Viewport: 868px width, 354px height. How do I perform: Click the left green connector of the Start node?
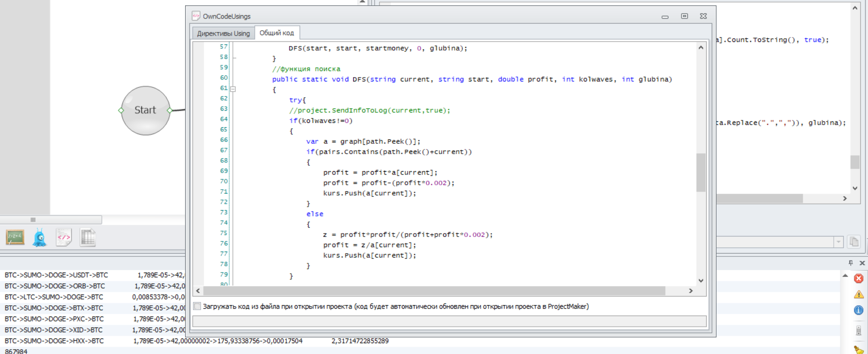pos(121,111)
